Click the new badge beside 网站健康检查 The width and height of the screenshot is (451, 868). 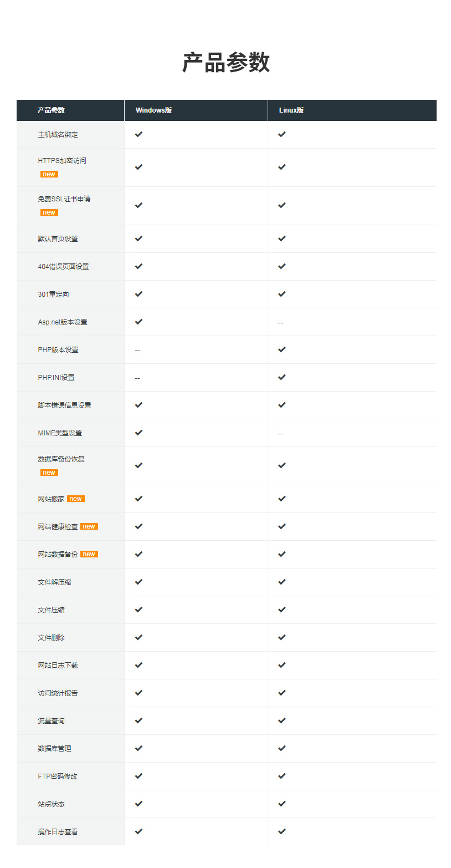[x=89, y=526]
